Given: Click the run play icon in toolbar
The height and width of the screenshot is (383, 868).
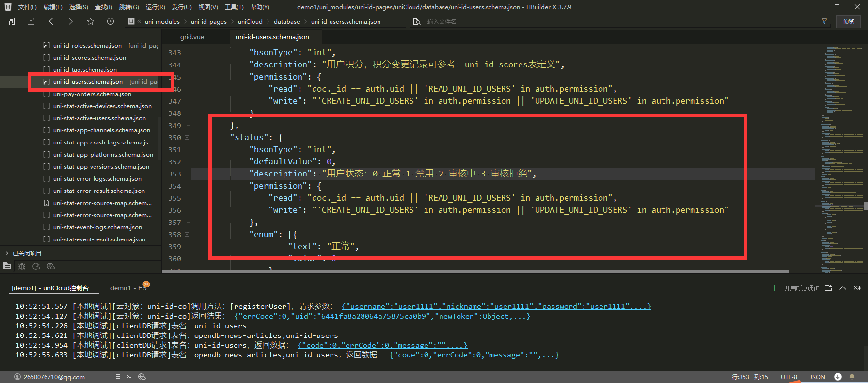Looking at the screenshot, I should [x=110, y=21].
